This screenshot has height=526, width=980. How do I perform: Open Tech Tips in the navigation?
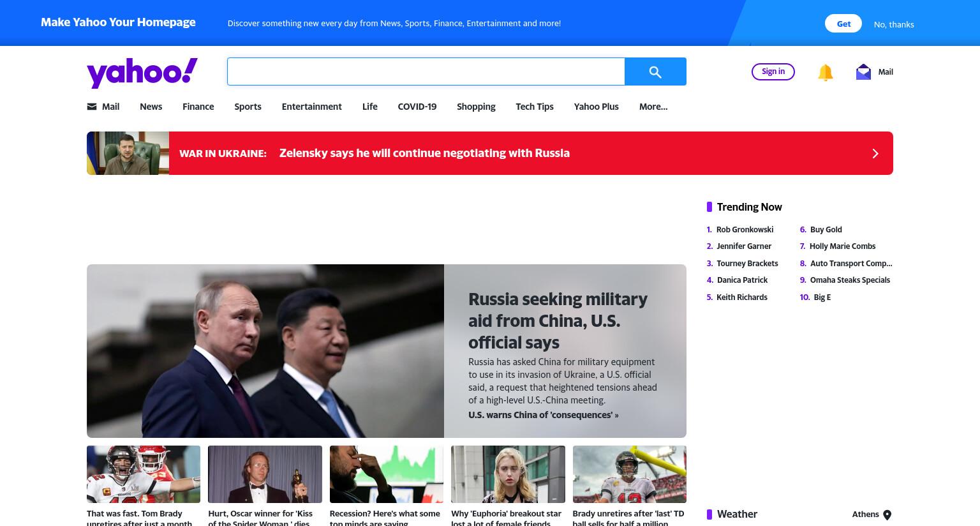tap(534, 107)
